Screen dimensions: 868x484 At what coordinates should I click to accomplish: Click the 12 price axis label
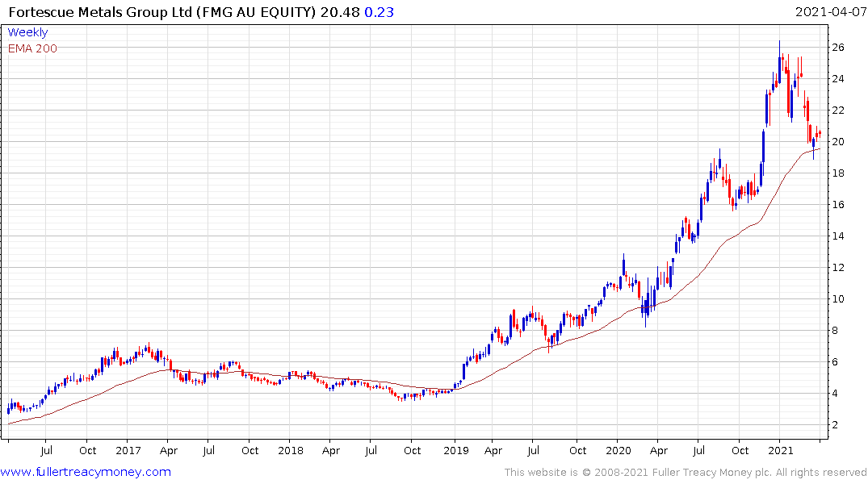point(838,269)
